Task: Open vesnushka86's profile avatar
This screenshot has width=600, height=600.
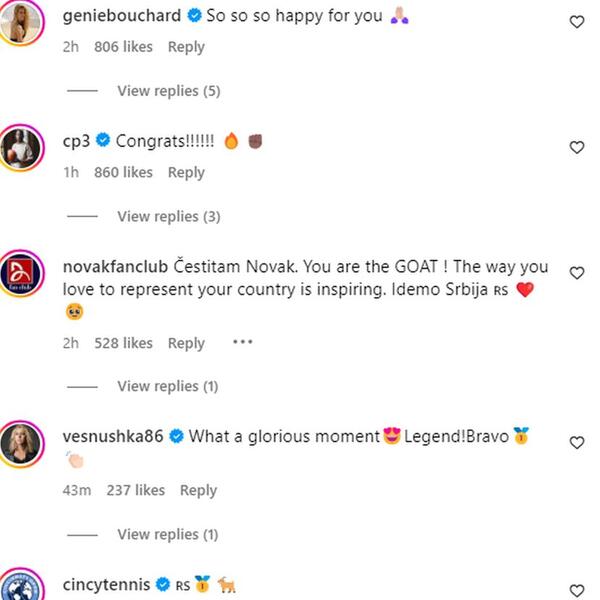Action: [25, 441]
